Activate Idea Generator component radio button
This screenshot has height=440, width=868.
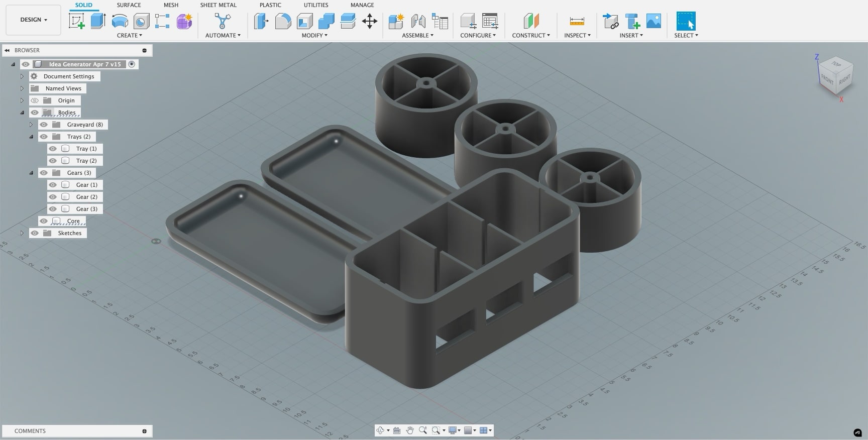pyautogui.click(x=132, y=64)
